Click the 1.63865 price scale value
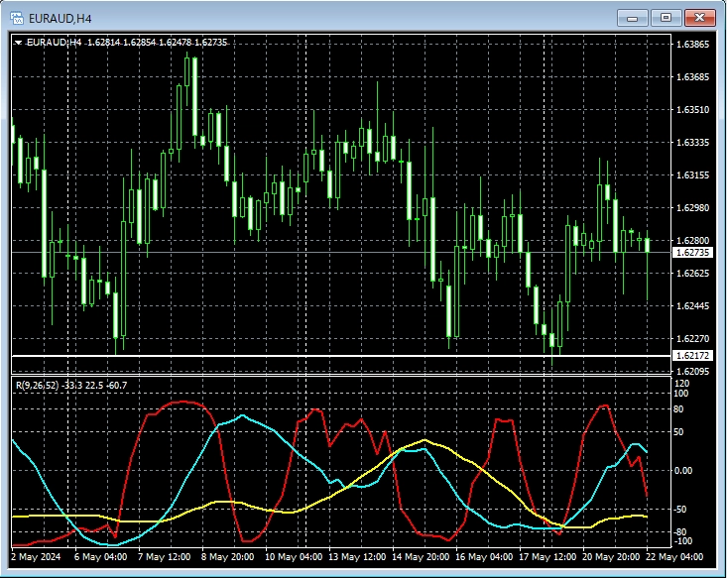The width and height of the screenshot is (728, 578). pyautogui.click(x=691, y=45)
